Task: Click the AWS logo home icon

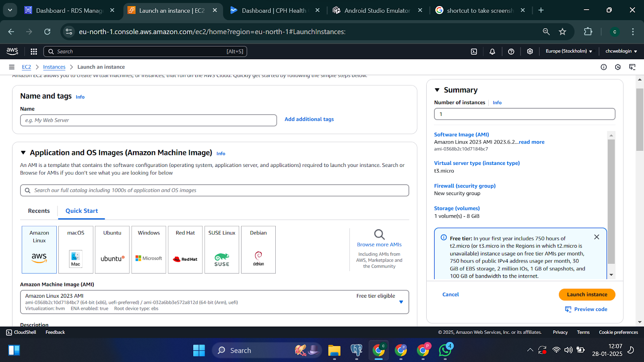Action: [x=12, y=51]
